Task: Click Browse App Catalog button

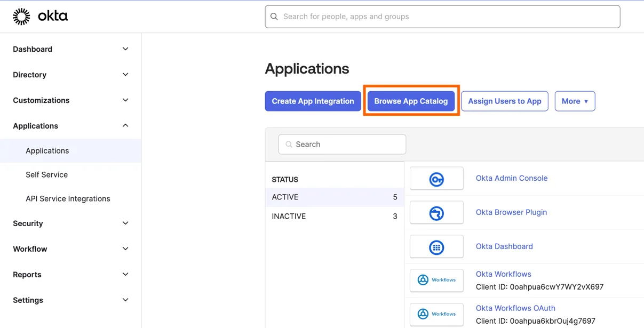Action: click(411, 101)
